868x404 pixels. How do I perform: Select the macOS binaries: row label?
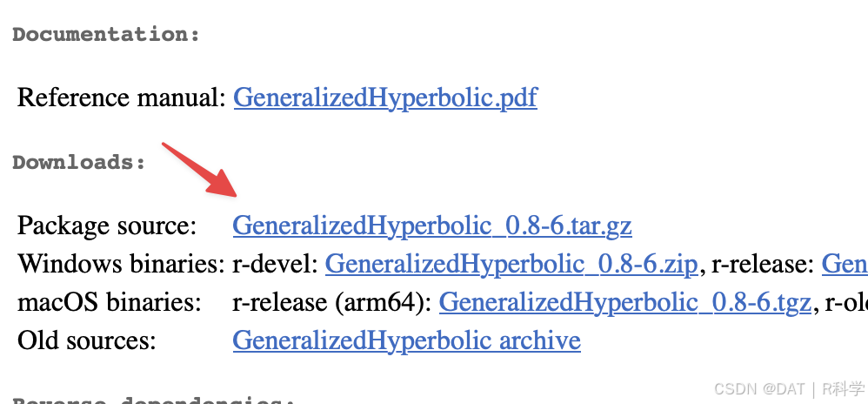coord(109,303)
